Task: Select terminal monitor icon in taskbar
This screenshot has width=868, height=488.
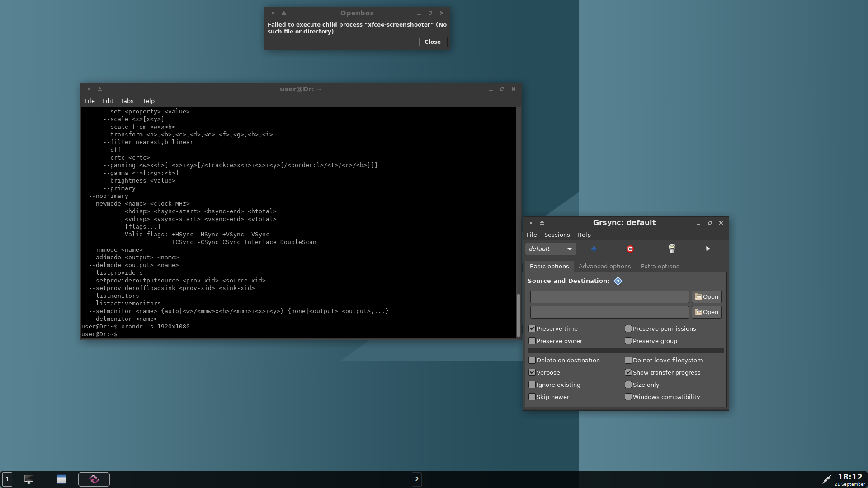Action: click(29, 479)
